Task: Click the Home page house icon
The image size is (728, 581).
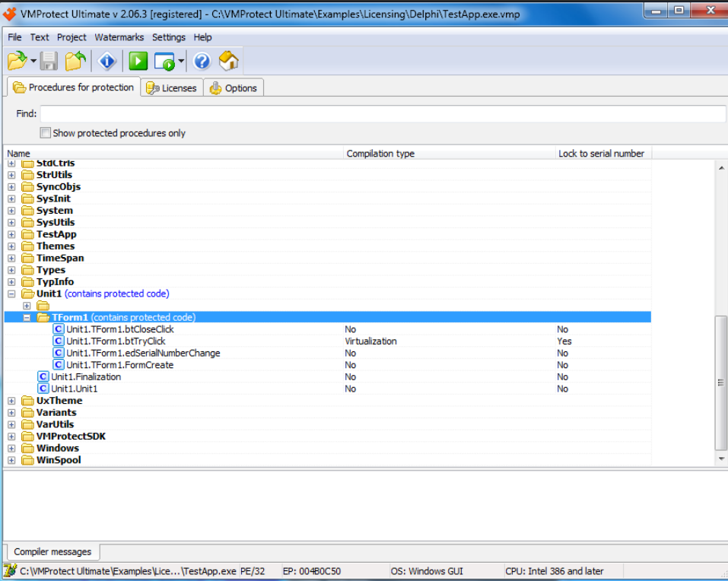Action: [228, 61]
